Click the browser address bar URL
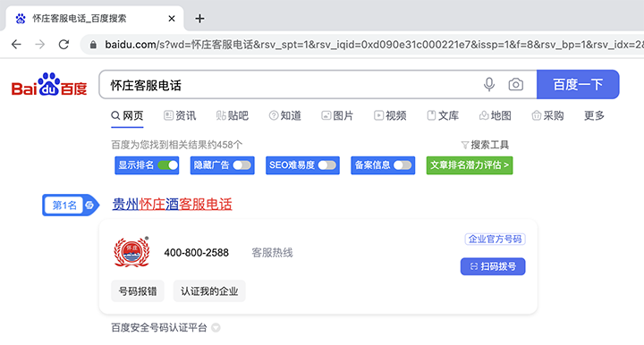The height and width of the screenshot is (345, 644). pyautogui.click(x=374, y=45)
